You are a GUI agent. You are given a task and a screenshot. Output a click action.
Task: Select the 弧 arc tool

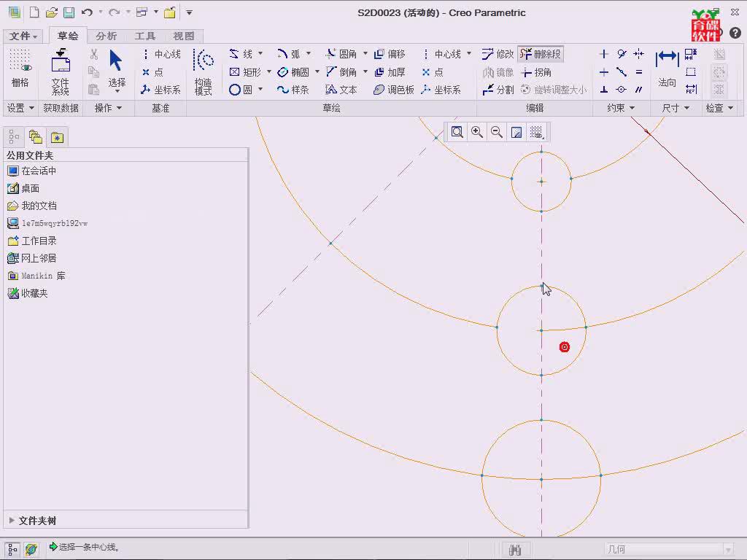pyautogui.click(x=289, y=54)
